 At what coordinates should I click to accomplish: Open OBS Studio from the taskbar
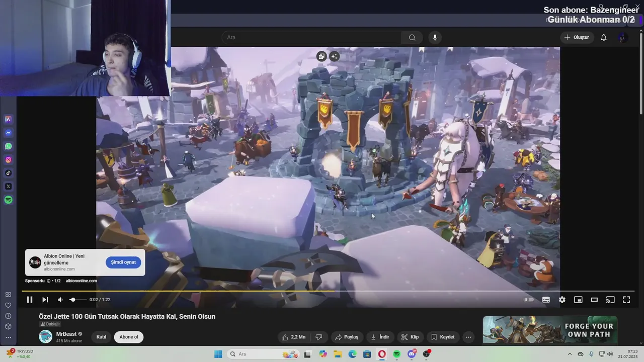click(x=427, y=354)
